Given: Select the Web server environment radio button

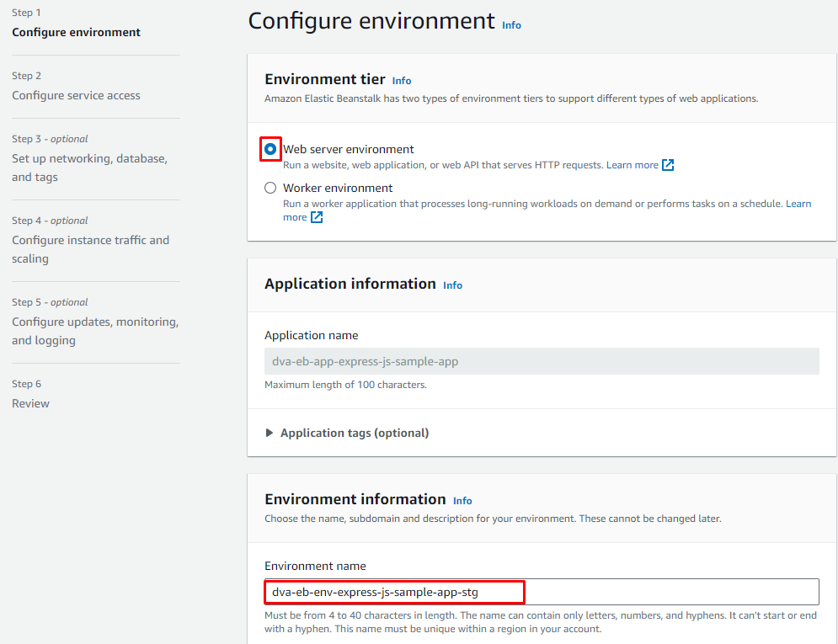Looking at the screenshot, I should pyautogui.click(x=270, y=149).
